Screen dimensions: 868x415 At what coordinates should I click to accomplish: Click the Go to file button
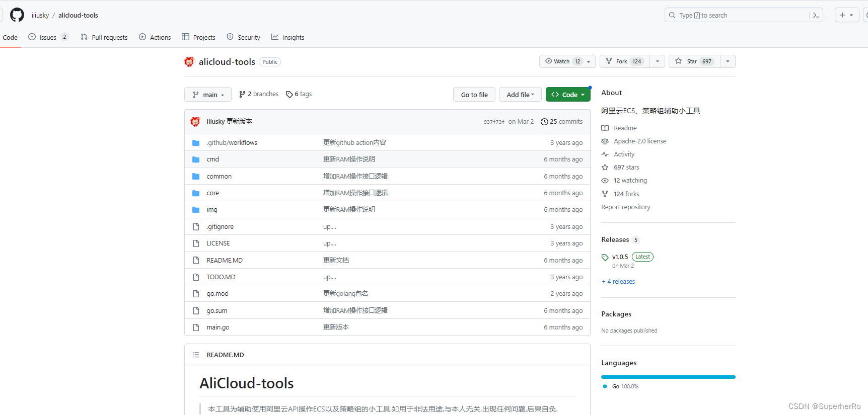pos(474,95)
